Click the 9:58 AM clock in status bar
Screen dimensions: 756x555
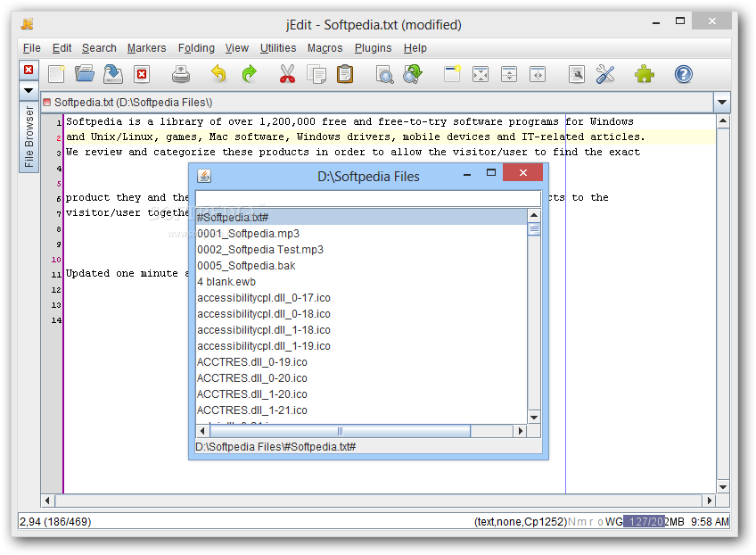(x=710, y=522)
